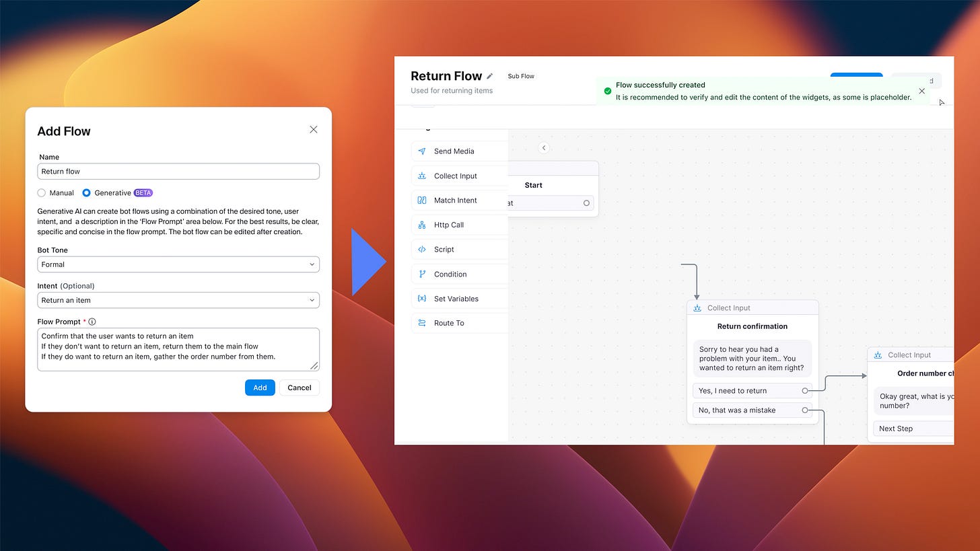980x551 pixels.
Task: Select the Generative flow creation option
Action: (86, 192)
